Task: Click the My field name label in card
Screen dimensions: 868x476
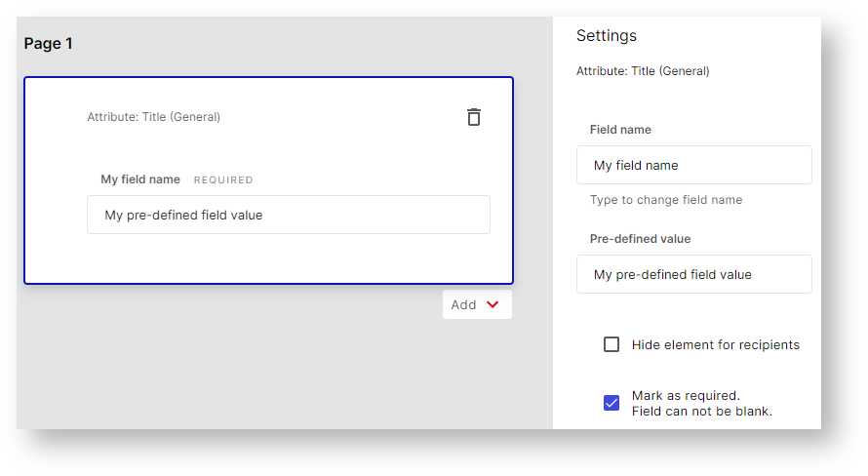Action: (x=140, y=179)
